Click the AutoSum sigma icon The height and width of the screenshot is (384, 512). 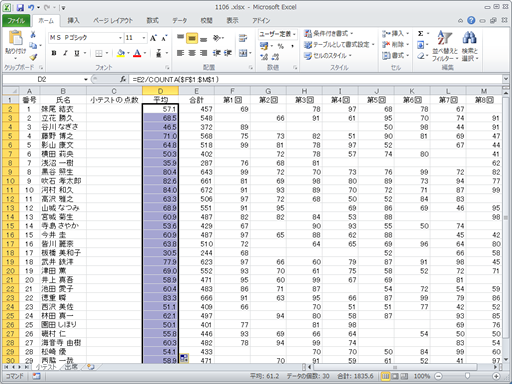[x=421, y=33]
